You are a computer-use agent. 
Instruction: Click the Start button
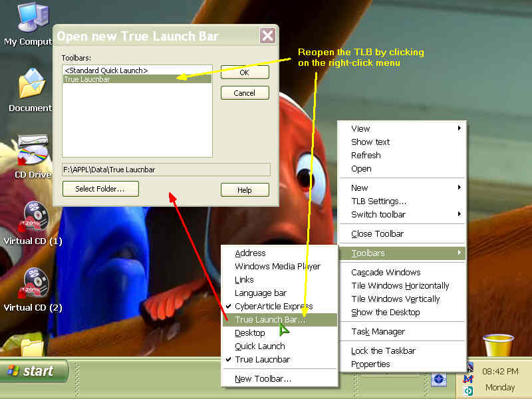click(35, 371)
